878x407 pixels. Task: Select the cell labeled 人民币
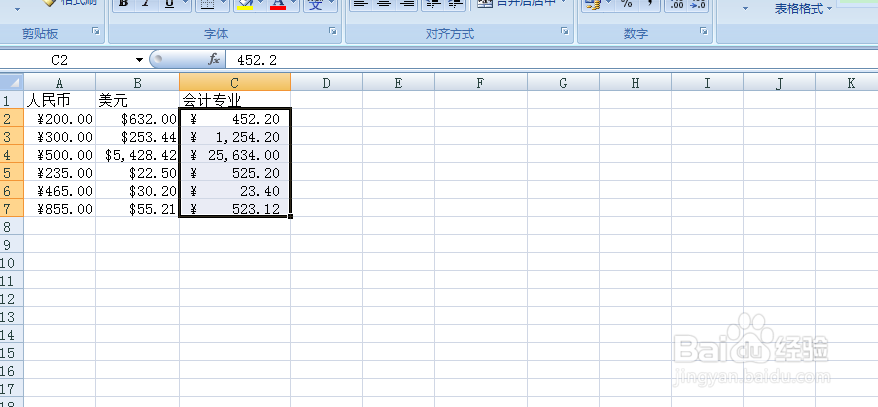(59, 100)
